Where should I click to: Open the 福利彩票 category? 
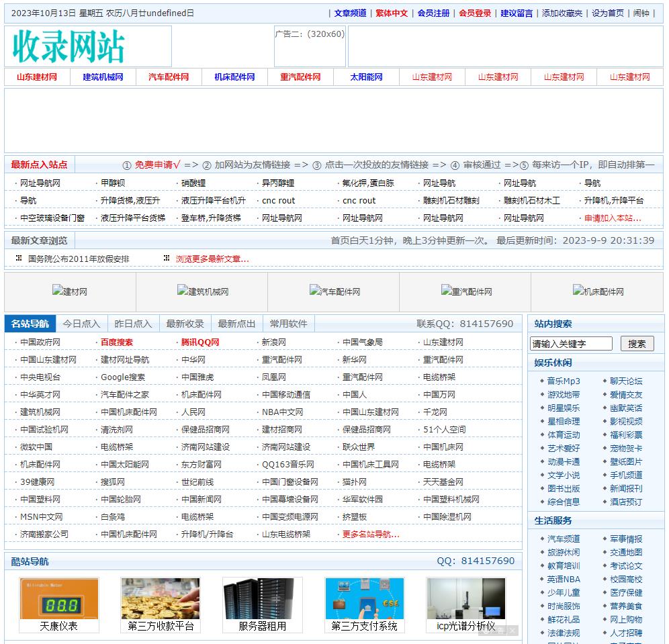626,434
